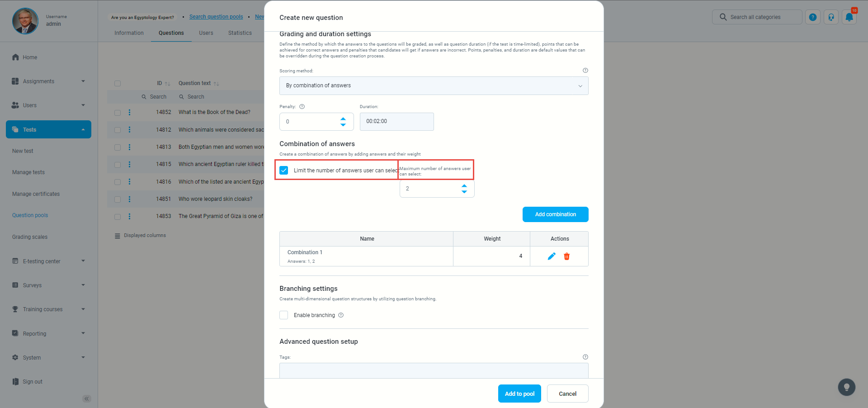Viewport: 868px width, 408px height.
Task: Click the lightbulb hint icon
Action: click(x=846, y=387)
